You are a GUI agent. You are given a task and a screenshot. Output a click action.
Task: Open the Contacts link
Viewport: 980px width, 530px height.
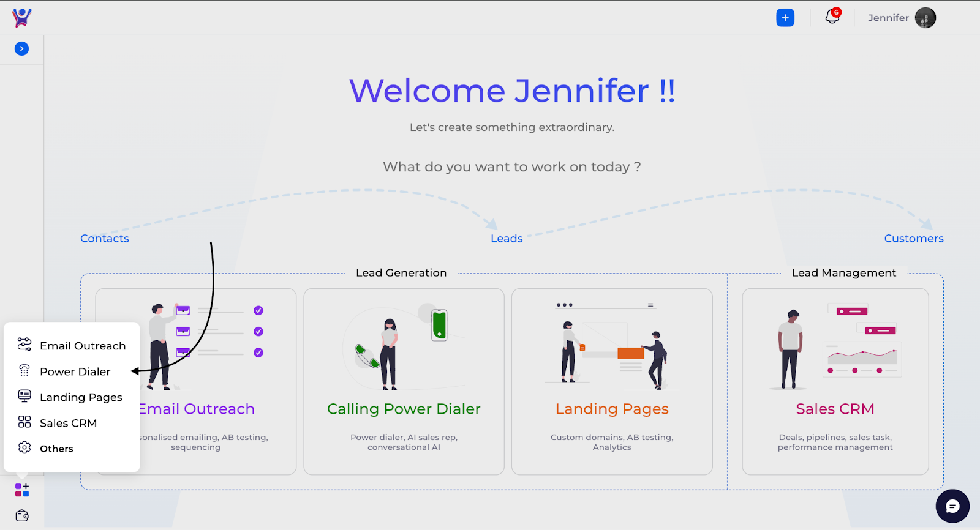click(x=105, y=238)
